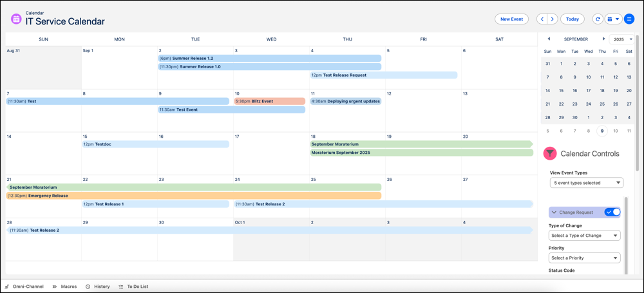The image size is (644, 293).
Task: Click the SAT column header
Action: [500, 39]
